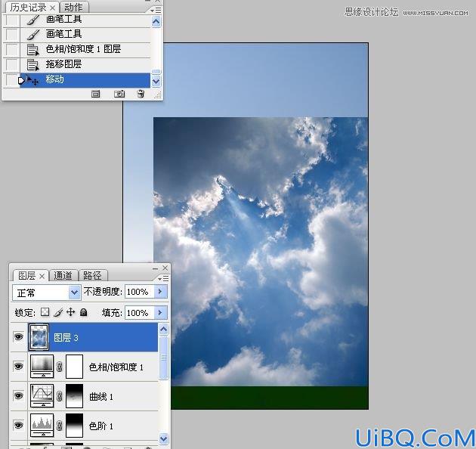The image size is (476, 449).
Task: Delete current history state trash icon
Action: click(x=141, y=94)
